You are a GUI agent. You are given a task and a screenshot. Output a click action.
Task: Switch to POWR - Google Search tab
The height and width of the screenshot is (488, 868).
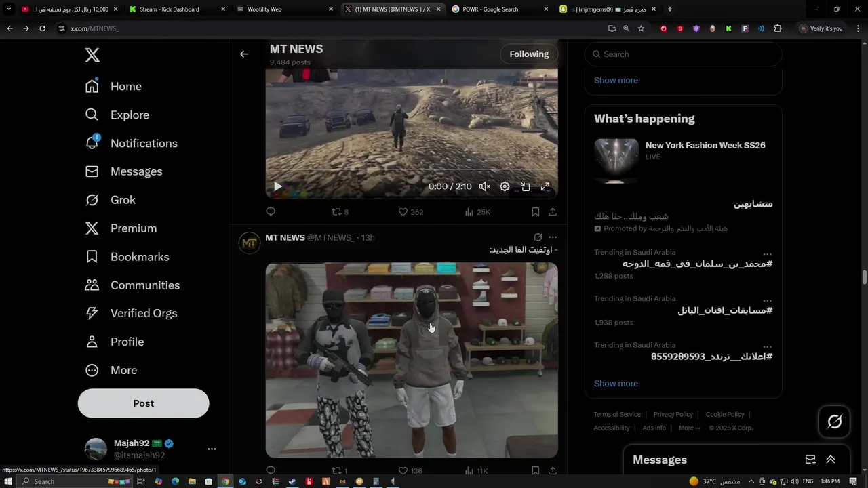click(x=499, y=9)
